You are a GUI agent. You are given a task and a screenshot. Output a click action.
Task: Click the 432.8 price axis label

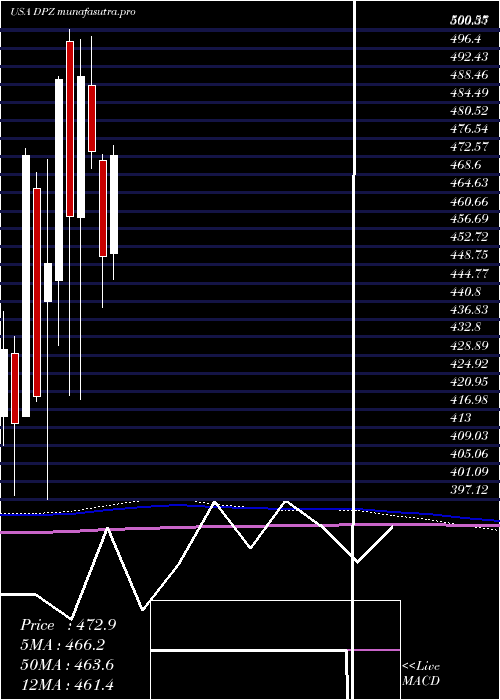click(466, 327)
